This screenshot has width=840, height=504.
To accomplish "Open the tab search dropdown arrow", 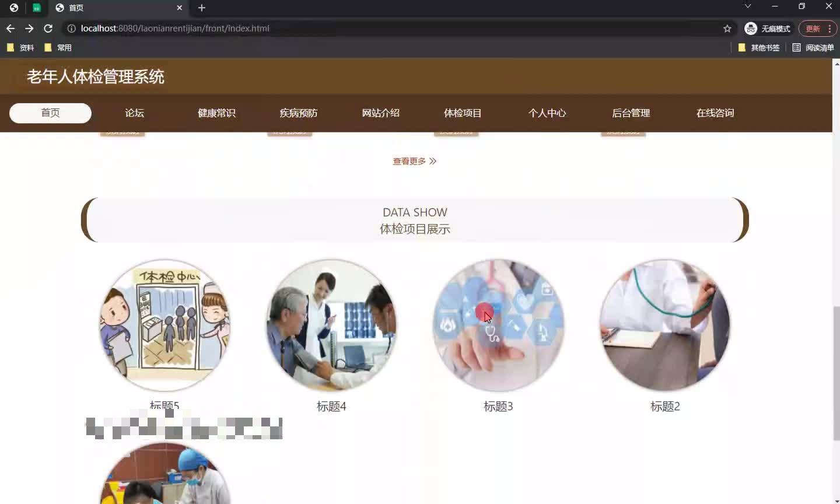I will [x=748, y=6].
